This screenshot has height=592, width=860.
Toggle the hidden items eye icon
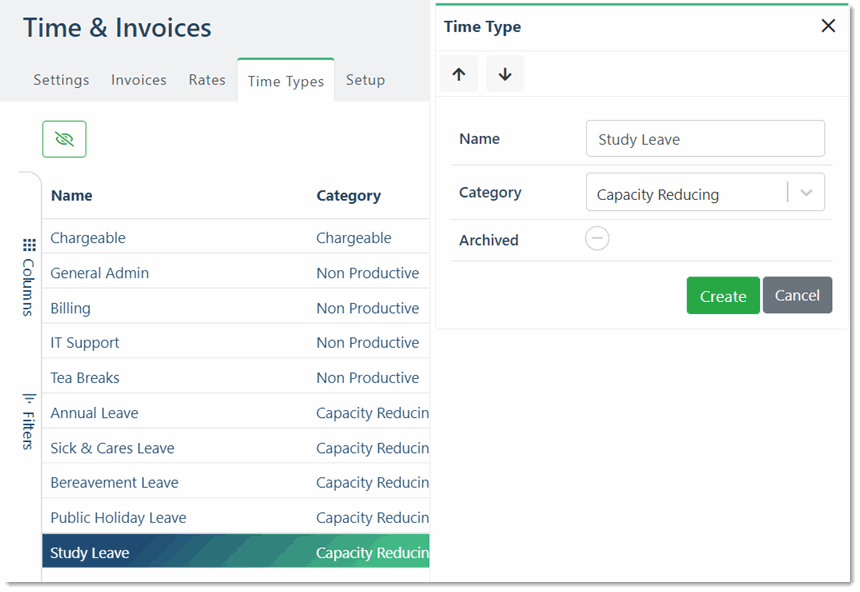click(x=63, y=139)
